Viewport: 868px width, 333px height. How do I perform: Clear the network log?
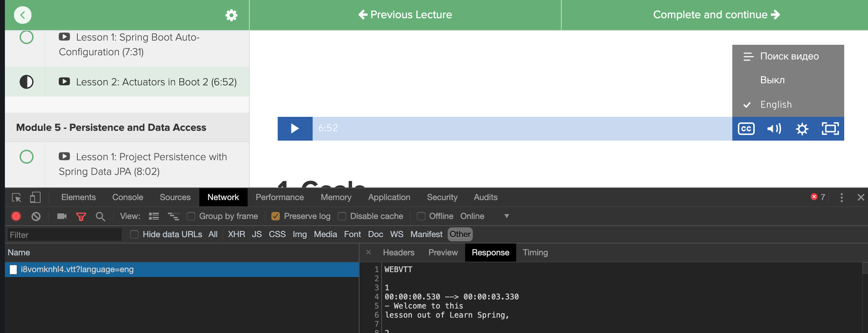(x=36, y=217)
